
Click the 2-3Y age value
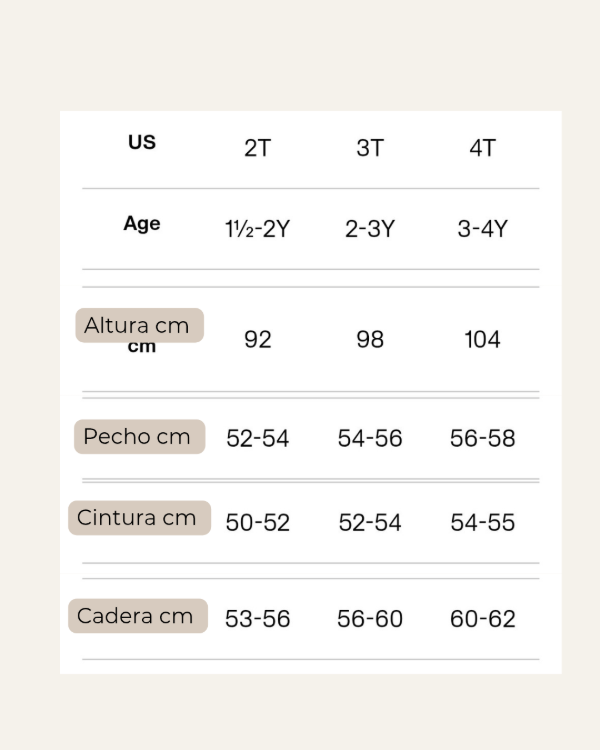click(x=370, y=229)
